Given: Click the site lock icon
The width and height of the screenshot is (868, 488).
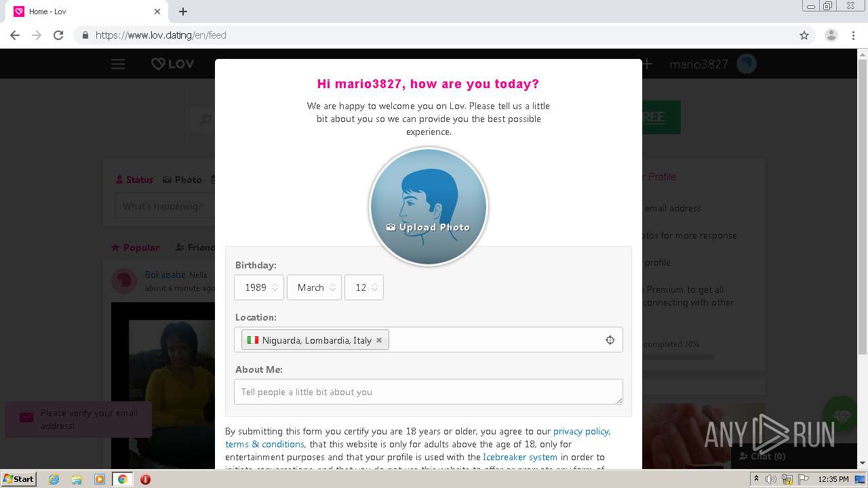Looking at the screenshot, I should pos(85,35).
